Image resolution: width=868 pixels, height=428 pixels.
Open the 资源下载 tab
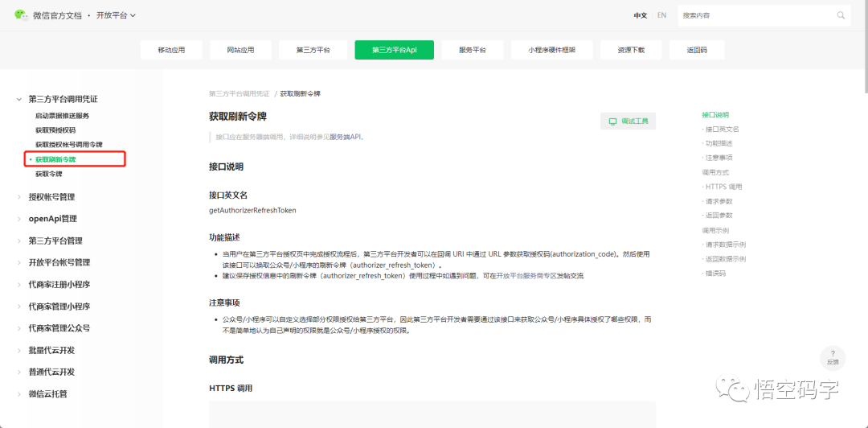point(631,50)
